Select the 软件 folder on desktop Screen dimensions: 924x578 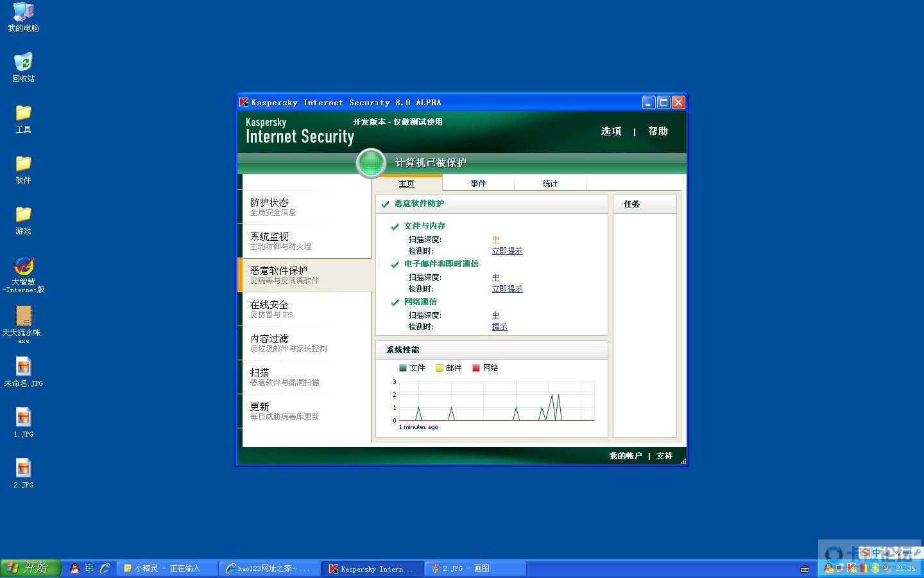pos(23,170)
